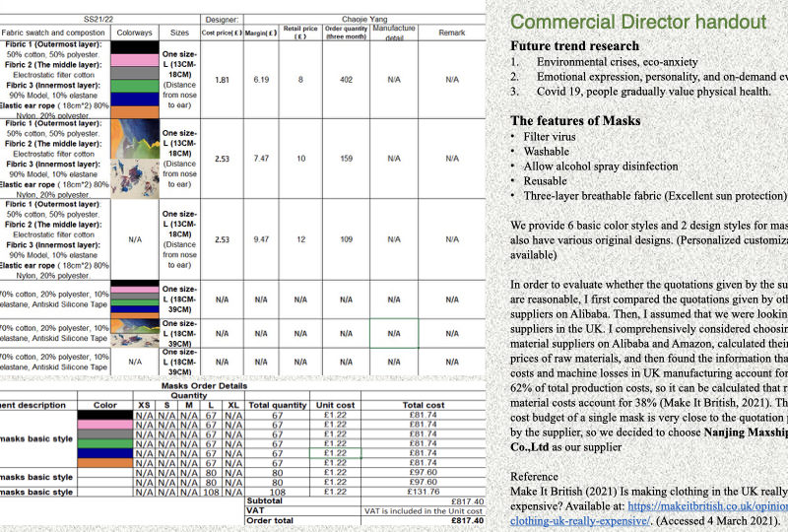Select the cost price cell '1.81'

coord(222,80)
